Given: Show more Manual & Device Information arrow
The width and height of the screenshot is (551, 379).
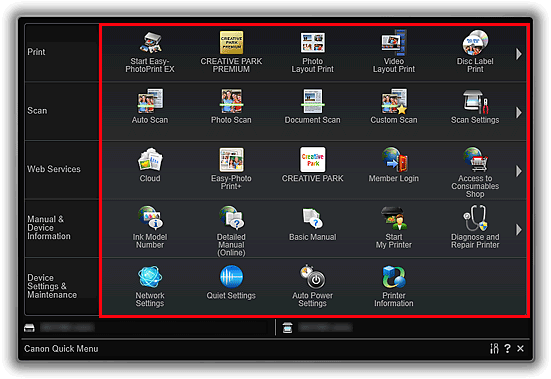Looking at the screenshot, I should point(519,230).
